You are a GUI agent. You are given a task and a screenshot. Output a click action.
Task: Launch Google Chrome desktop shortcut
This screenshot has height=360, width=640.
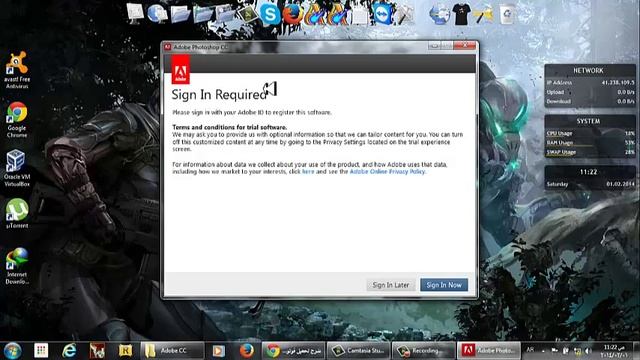pyautogui.click(x=17, y=120)
